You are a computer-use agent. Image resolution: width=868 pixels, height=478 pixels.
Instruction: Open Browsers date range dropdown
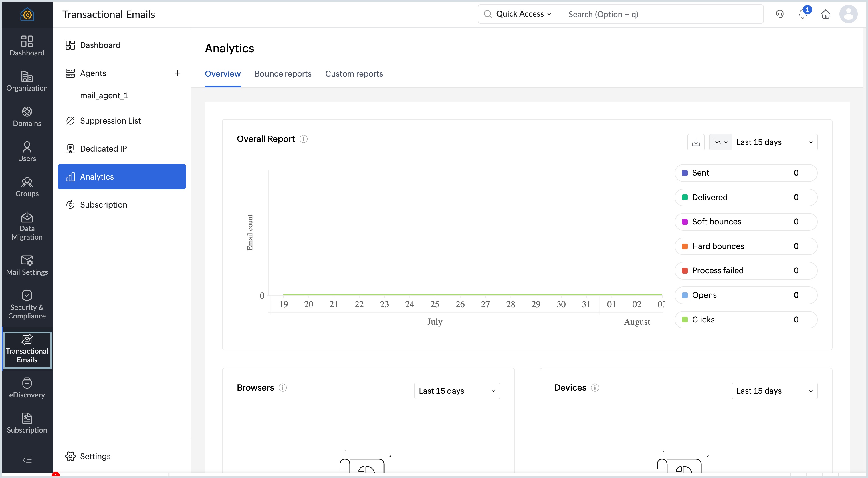click(457, 391)
